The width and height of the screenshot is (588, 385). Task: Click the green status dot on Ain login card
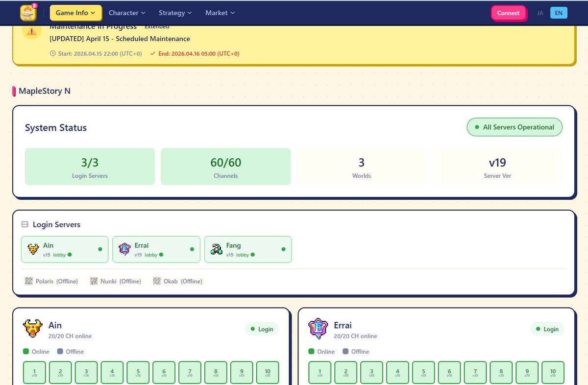[x=100, y=249]
